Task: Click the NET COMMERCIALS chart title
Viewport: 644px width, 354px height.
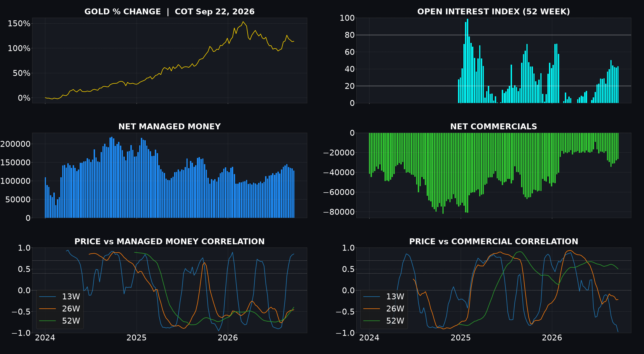Action: click(x=493, y=127)
